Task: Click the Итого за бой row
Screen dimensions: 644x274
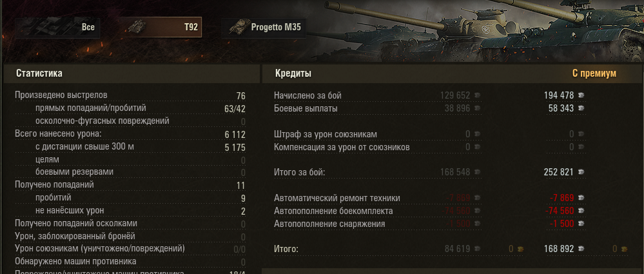Action: 430,172
